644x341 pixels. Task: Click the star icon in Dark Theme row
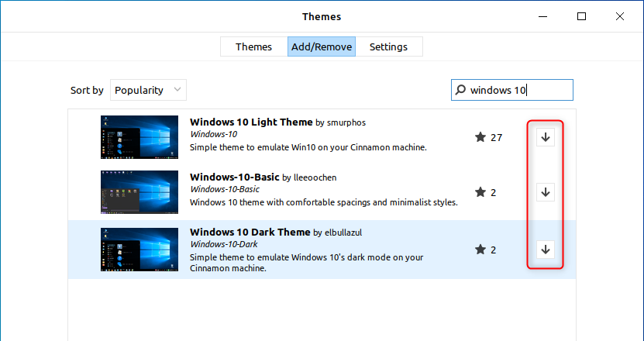pyautogui.click(x=480, y=250)
